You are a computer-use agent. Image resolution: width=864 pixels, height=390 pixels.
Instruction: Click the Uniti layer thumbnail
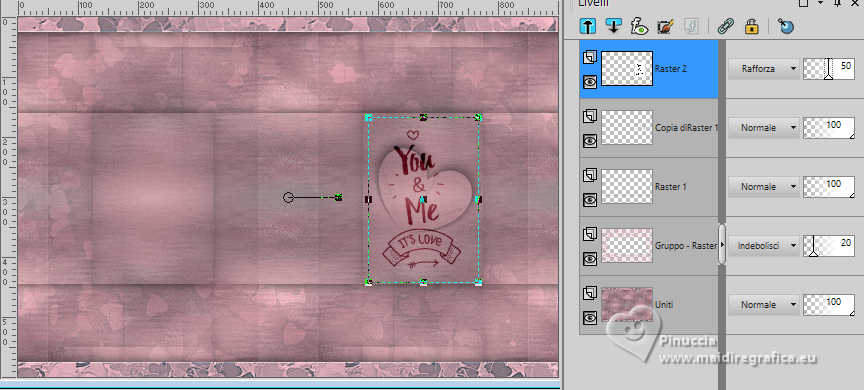(x=627, y=304)
